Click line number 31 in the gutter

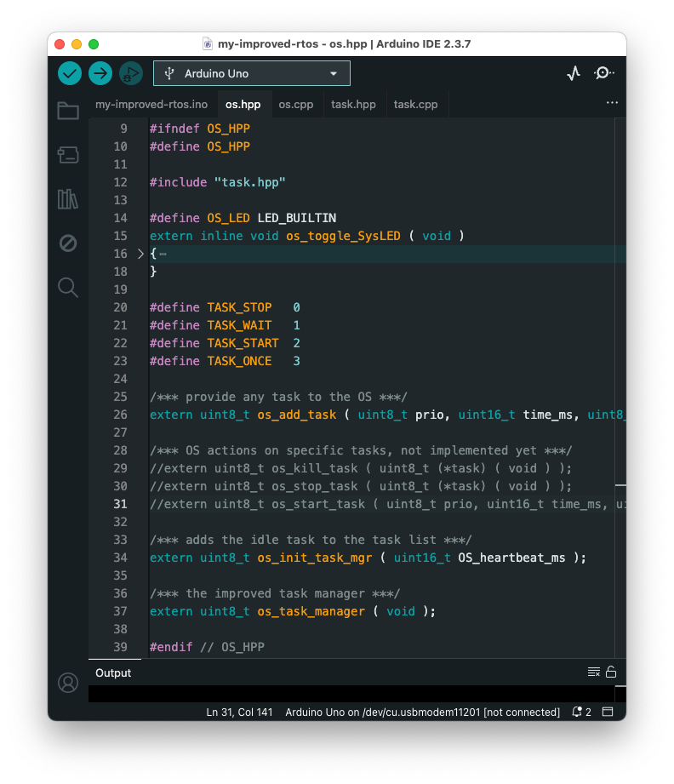(121, 504)
